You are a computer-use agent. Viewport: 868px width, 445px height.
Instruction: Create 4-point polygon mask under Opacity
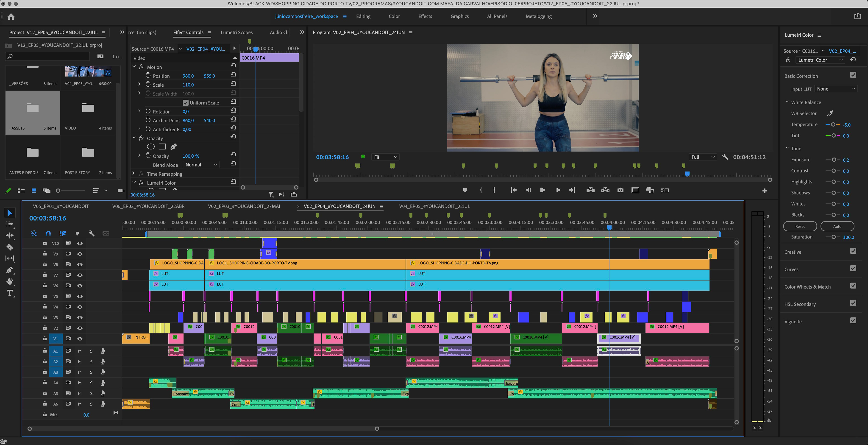coord(163,147)
